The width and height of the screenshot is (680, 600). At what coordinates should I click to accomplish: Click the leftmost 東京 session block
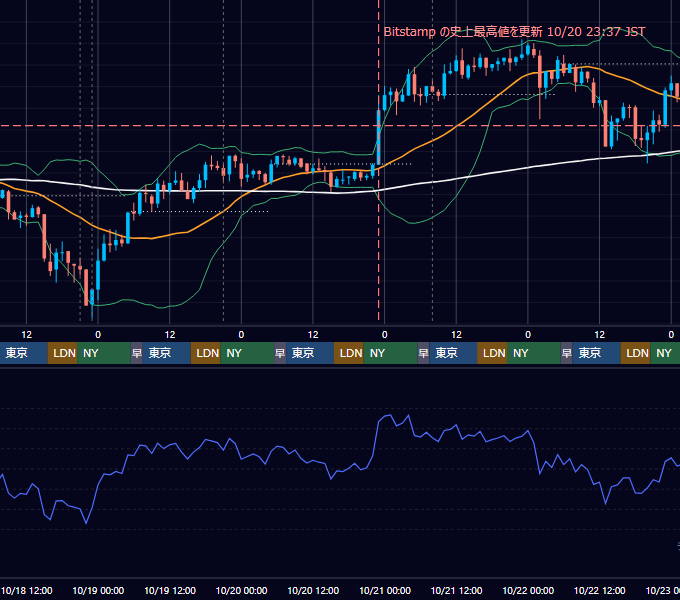click(23, 353)
